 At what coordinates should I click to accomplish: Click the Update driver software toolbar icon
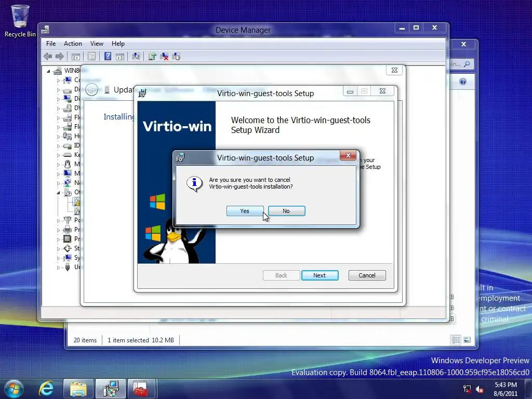152,56
